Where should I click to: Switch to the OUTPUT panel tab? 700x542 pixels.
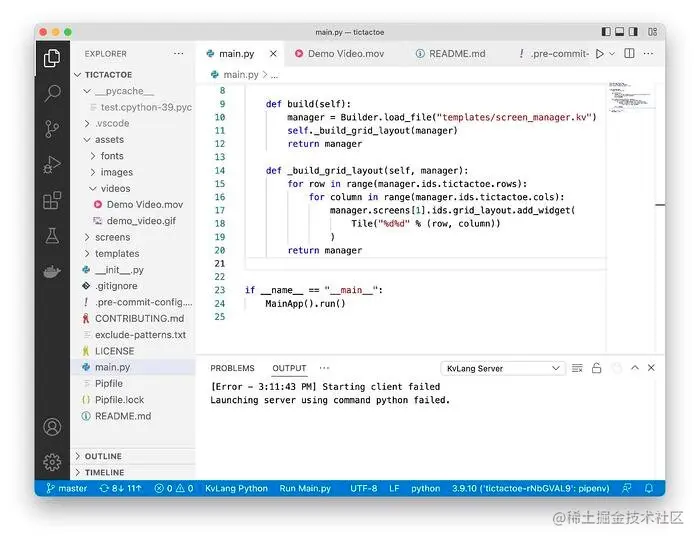pos(289,368)
